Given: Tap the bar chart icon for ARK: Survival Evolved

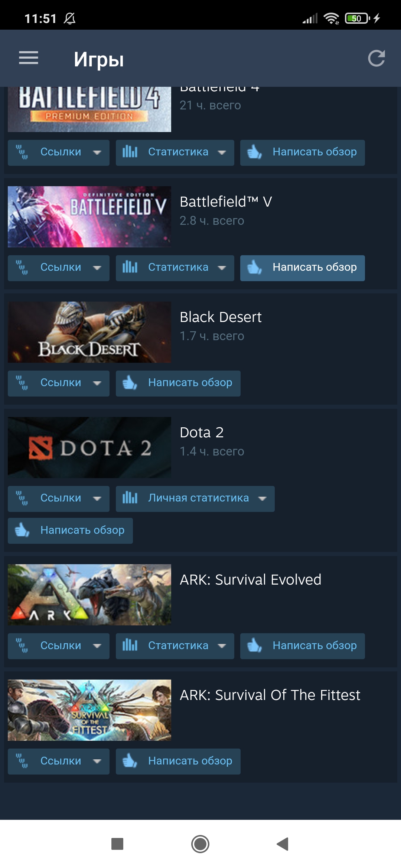Looking at the screenshot, I should pos(130,645).
